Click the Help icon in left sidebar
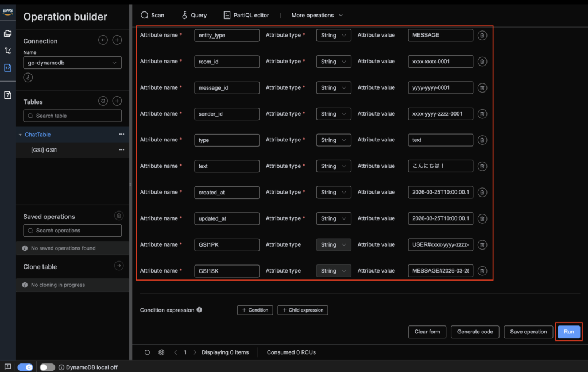588x372 pixels. point(7,95)
